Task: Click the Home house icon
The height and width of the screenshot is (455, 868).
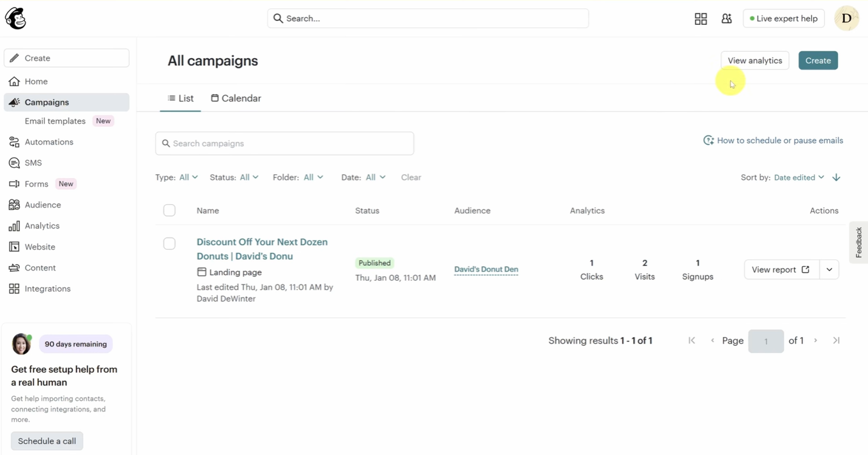Action: pos(14,82)
